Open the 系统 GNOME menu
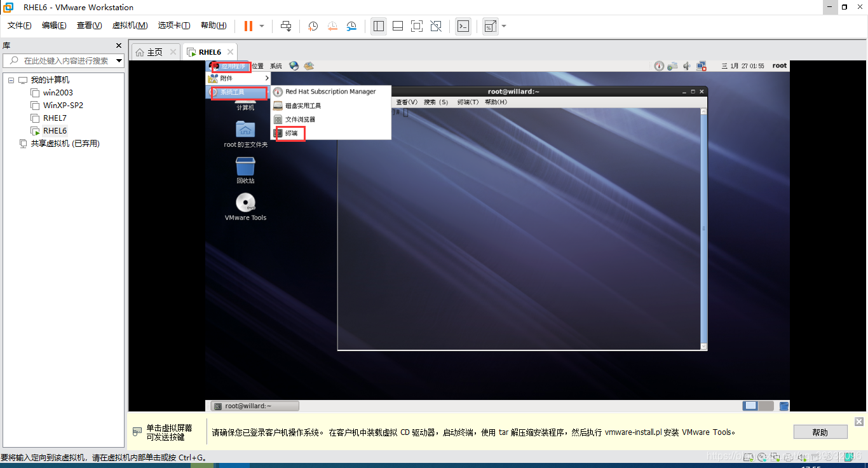Viewport: 868px width, 468px height. point(276,66)
